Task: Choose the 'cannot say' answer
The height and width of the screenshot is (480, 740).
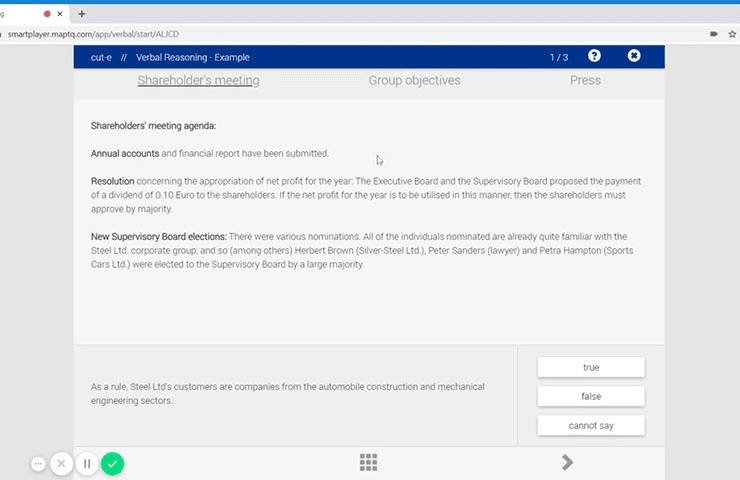Action: 590,425
